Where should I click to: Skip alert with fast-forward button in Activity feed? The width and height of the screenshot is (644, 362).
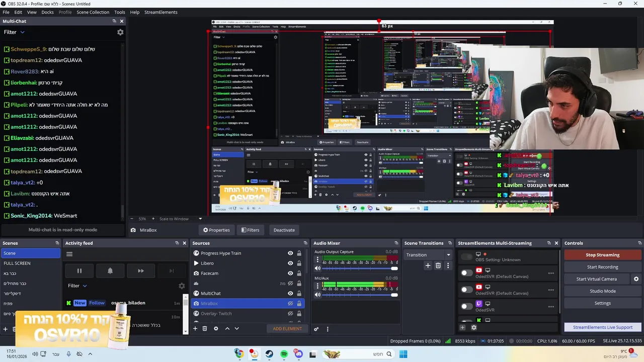pos(141,270)
